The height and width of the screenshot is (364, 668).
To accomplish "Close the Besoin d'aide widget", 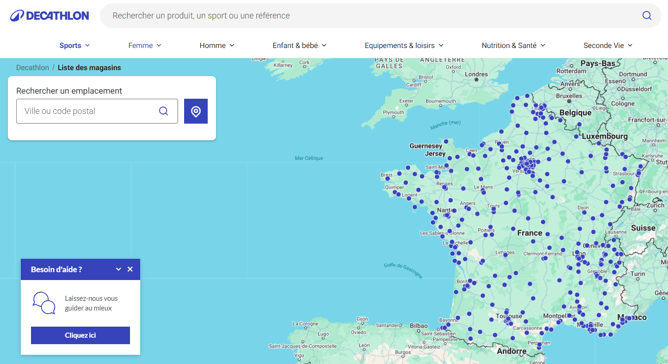I will (x=130, y=269).
